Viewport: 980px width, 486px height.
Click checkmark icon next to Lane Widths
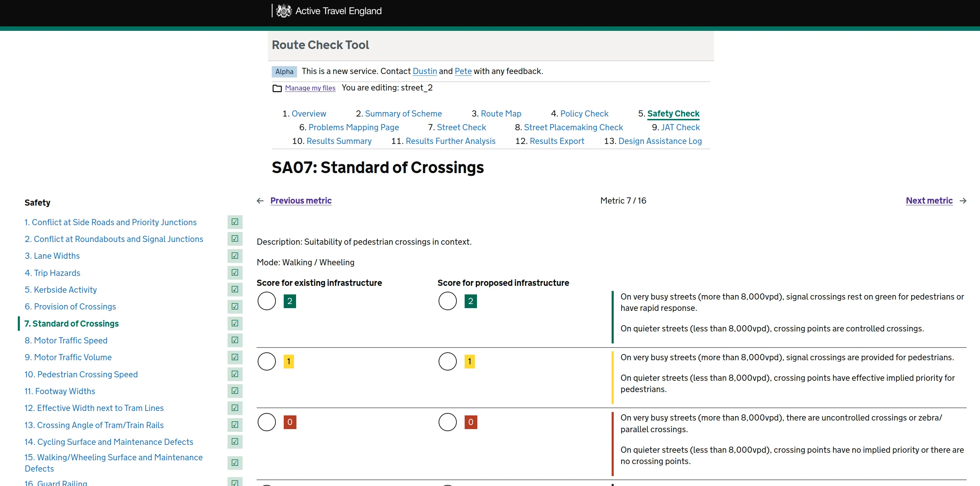coord(235,256)
